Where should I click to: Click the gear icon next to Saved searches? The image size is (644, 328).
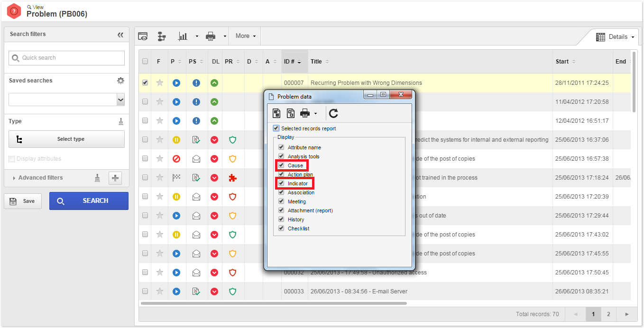(x=120, y=81)
